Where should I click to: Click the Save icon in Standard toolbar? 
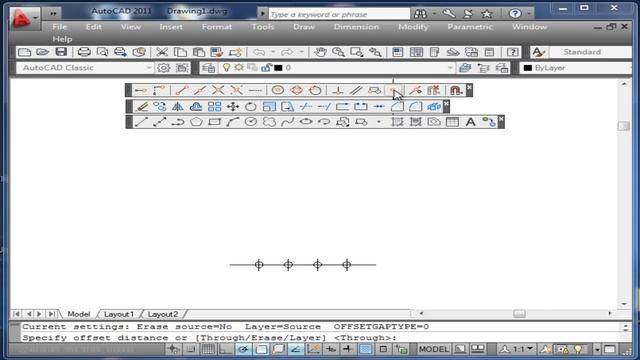pos(61,52)
